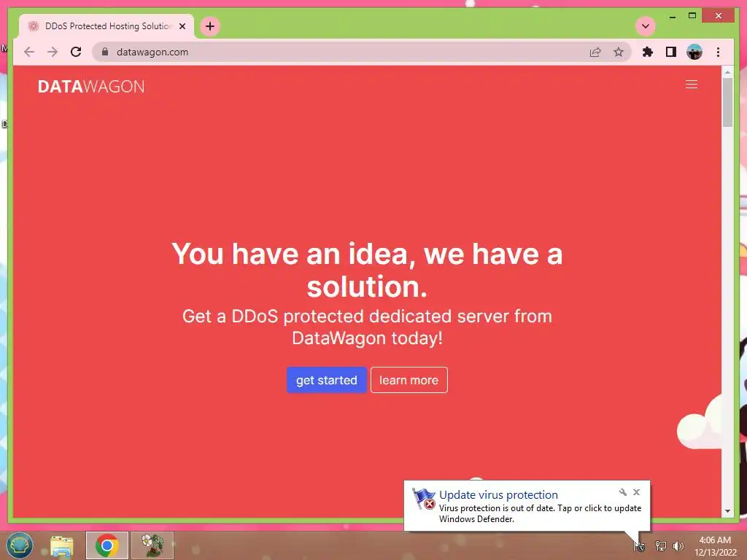
Task: Open notification settings via the wrench icon
Action: click(x=623, y=492)
